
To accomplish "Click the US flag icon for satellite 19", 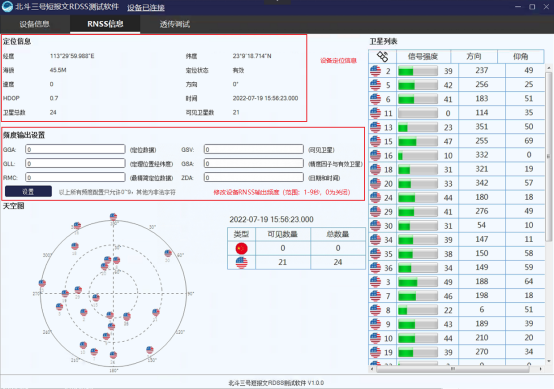I will point(375,352).
